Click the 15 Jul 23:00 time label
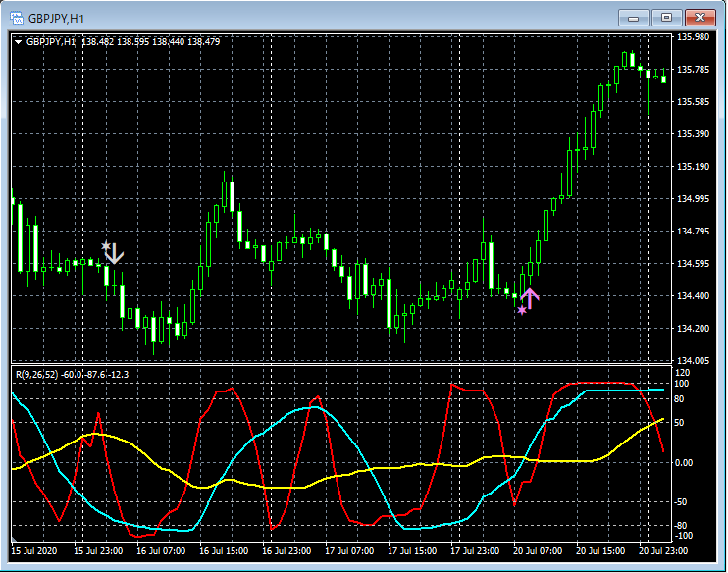Image resolution: width=728 pixels, height=573 pixels. tap(98, 551)
